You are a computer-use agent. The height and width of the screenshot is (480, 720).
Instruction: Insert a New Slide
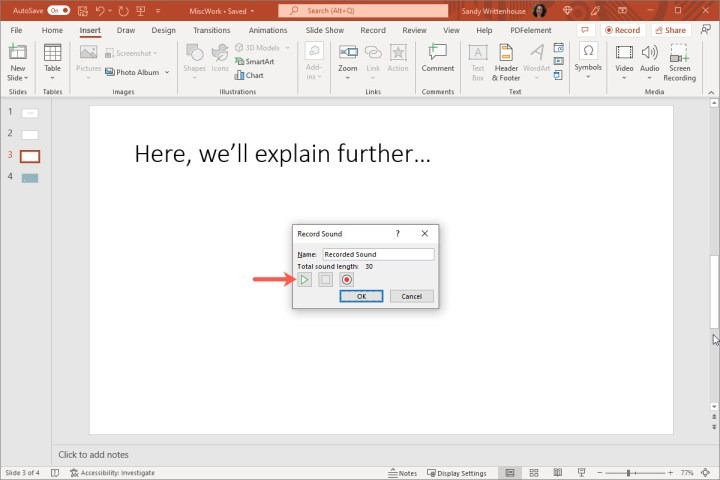coord(17,62)
